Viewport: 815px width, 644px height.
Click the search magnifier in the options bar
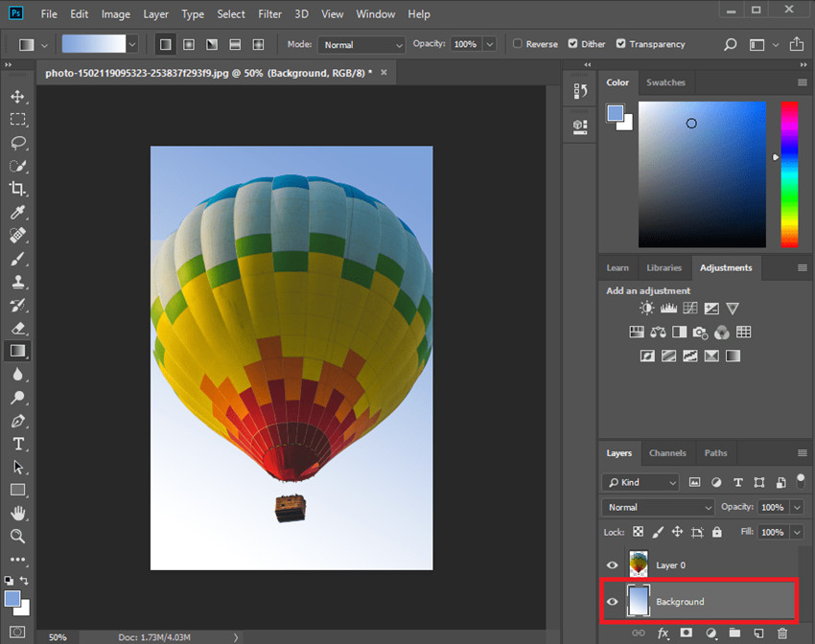(x=730, y=43)
